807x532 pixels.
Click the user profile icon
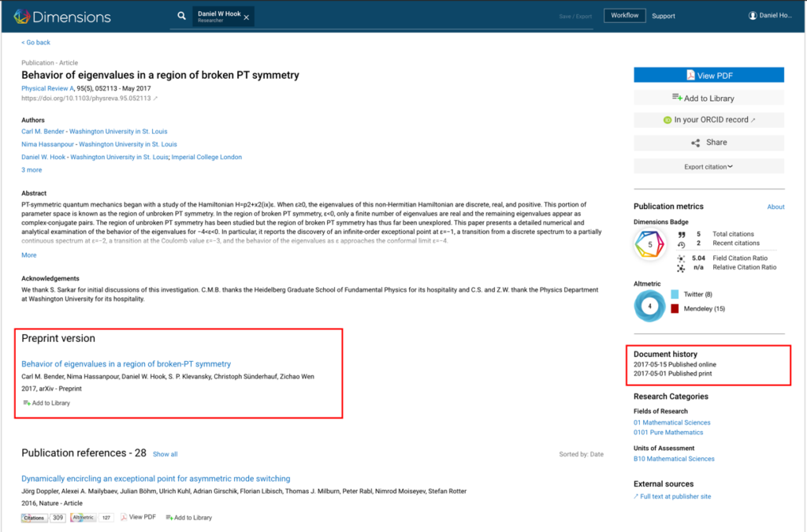tap(753, 16)
